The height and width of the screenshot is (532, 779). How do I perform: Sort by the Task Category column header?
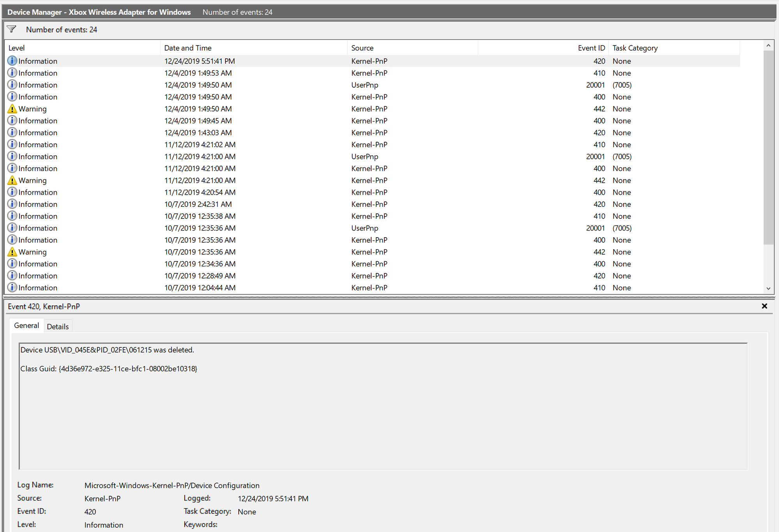(x=674, y=48)
